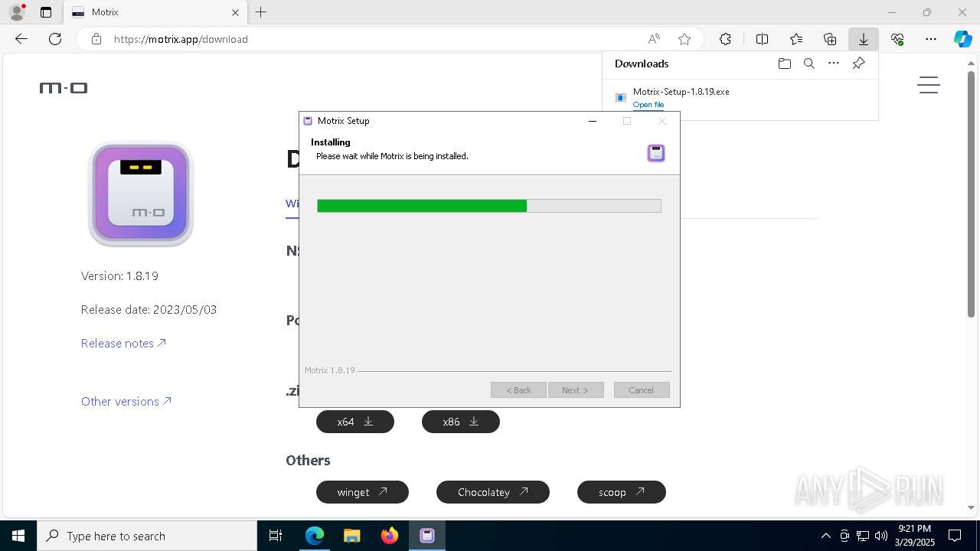
Task: Click the installer progress bar
Action: click(489, 206)
